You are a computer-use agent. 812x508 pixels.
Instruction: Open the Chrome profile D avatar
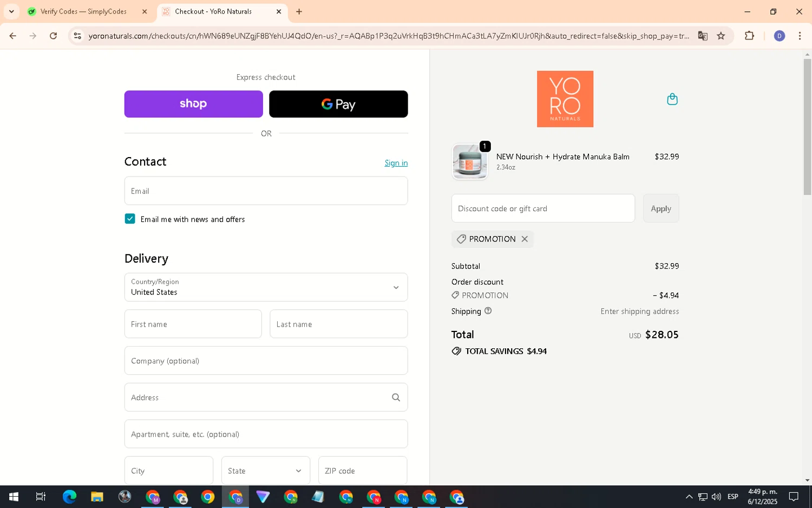click(780, 36)
